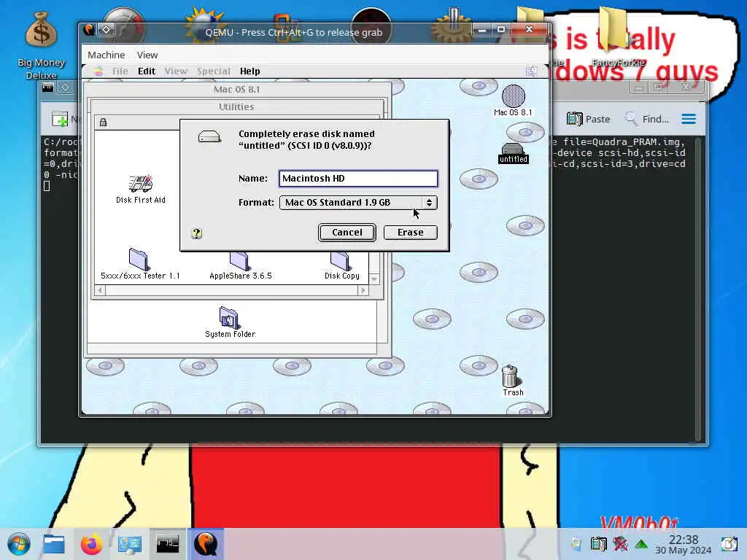Image resolution: width=747 pixels, height=560 pixels.
Task: Open the QEMU View menu
Action: (x=147, y=55)
